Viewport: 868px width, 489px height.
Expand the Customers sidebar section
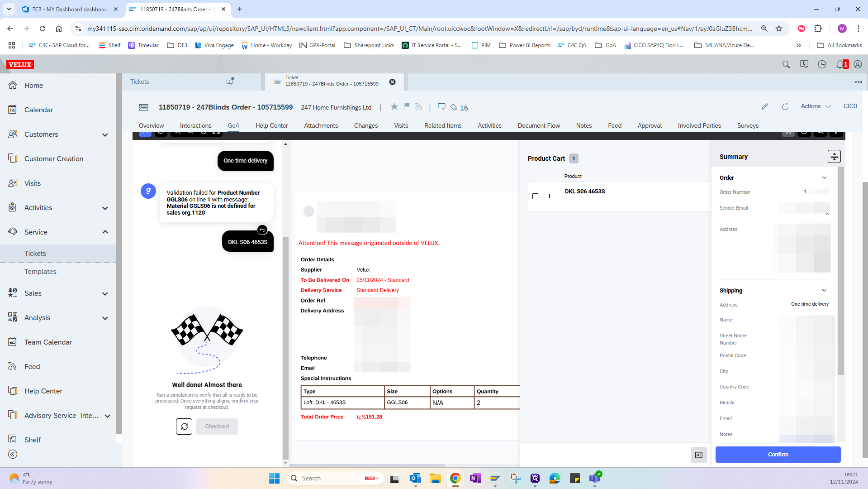105,134
